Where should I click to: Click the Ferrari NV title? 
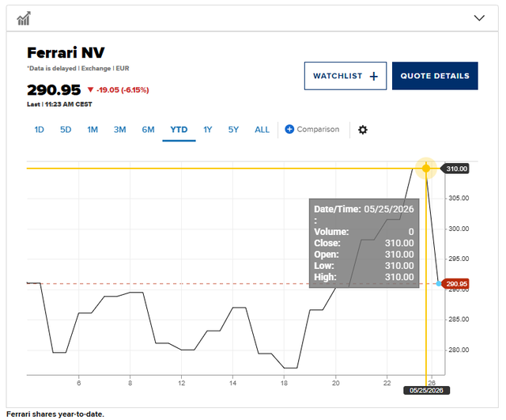(66, 53)
